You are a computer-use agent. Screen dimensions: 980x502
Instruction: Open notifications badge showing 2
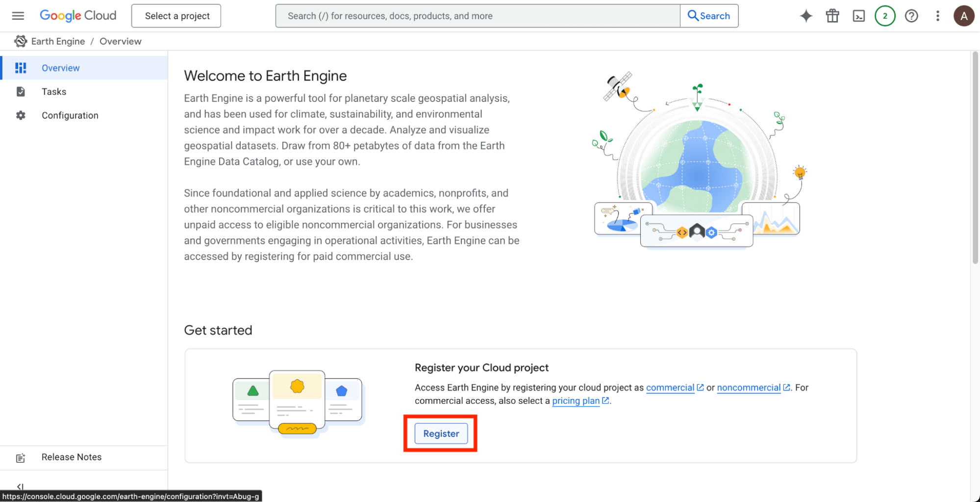pos(885,16)
